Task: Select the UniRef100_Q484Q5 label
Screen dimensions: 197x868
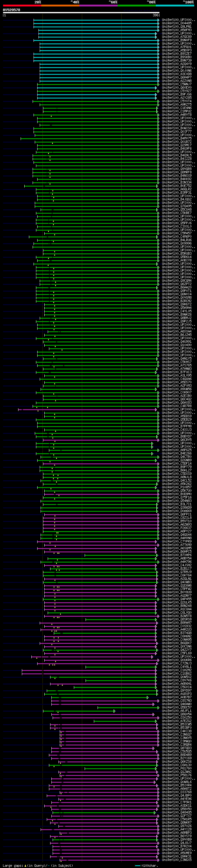Action: tap(177, 812)
